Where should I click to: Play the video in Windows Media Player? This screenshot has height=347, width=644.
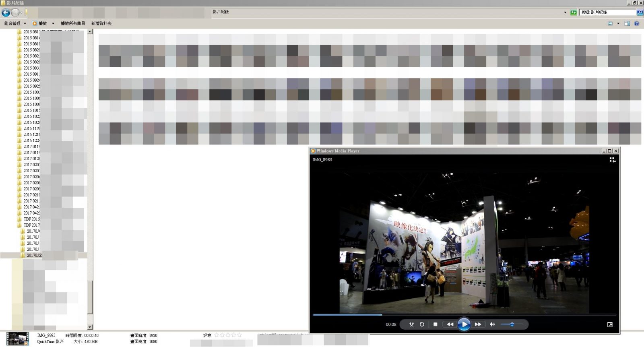click(464, 324)
